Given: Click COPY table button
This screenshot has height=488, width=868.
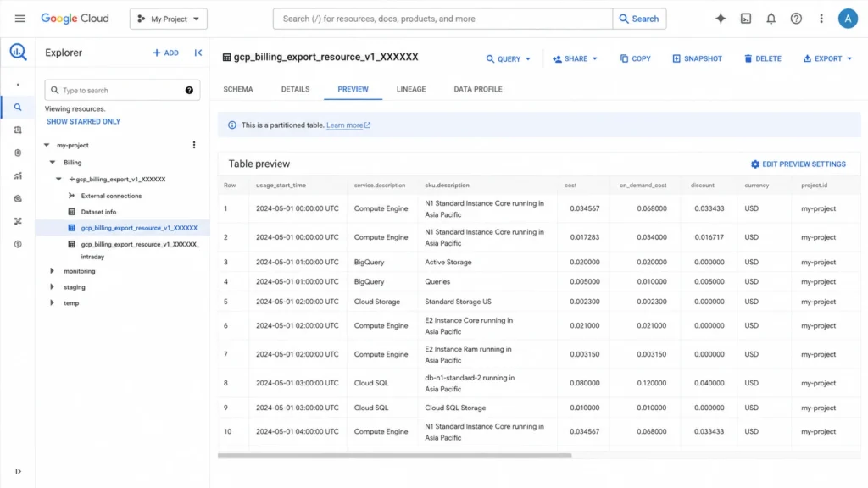Looking at the screenshot, I should tap(635, 58).
